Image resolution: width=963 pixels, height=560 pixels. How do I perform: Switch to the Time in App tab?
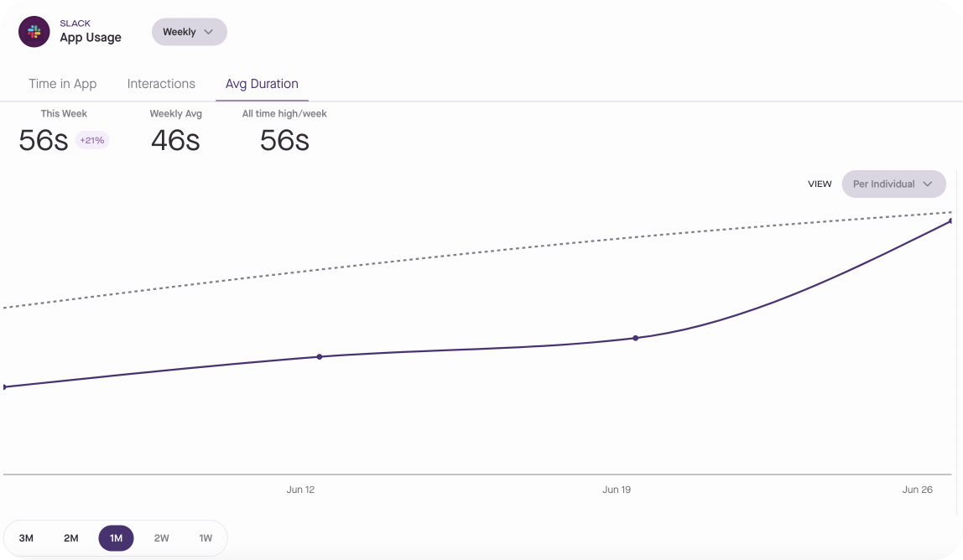click(x=62, y=83)
